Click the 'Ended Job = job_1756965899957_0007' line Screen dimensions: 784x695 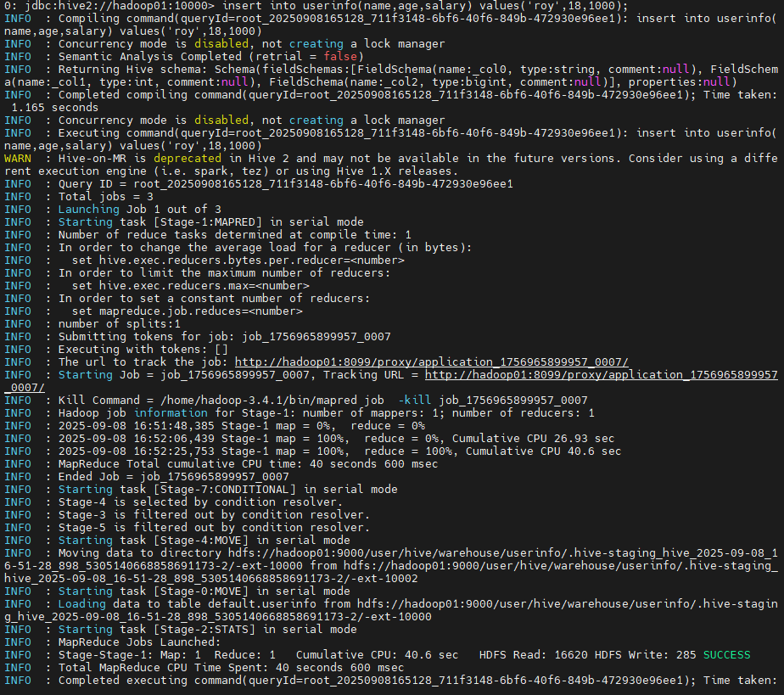tap(173, 477)
